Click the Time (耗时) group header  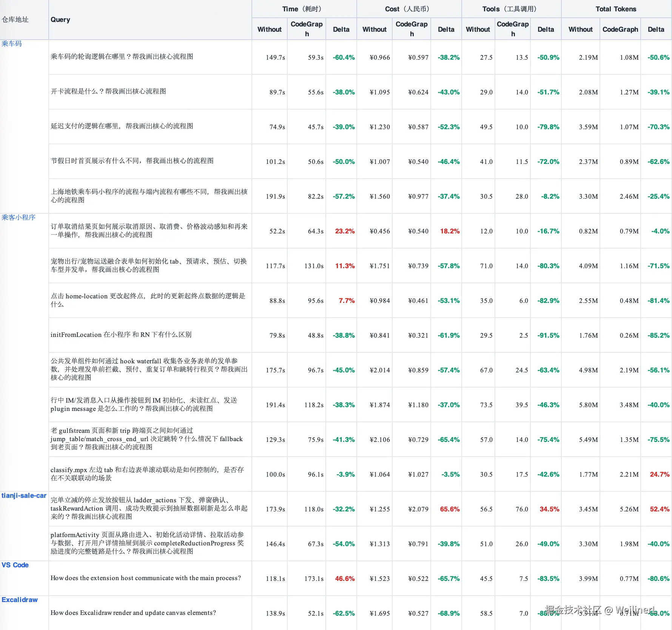click(x=304, y=9)
